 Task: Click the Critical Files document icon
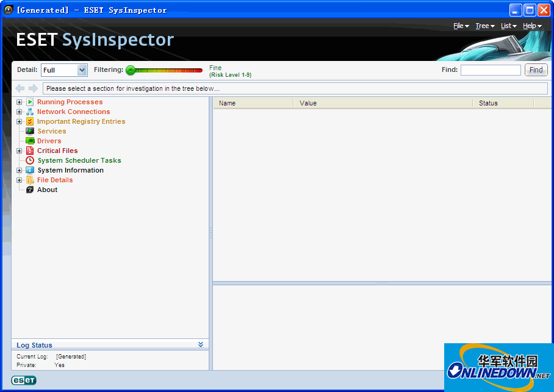(30, 151)
